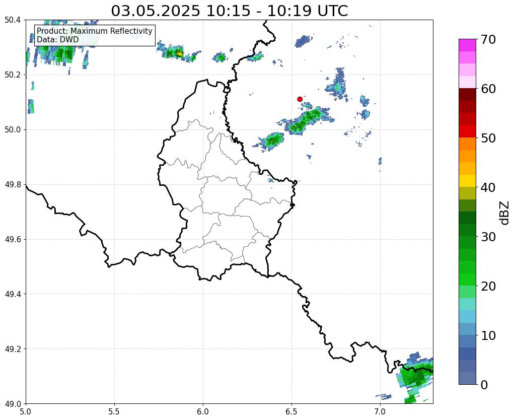
Task: Click the 6.5 longitude tick label
Action: point(291,411)
